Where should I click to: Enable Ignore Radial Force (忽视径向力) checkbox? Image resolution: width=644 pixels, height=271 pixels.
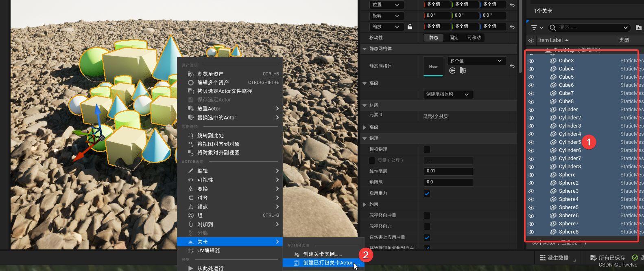pyautogui.click(x=427, y=227)
